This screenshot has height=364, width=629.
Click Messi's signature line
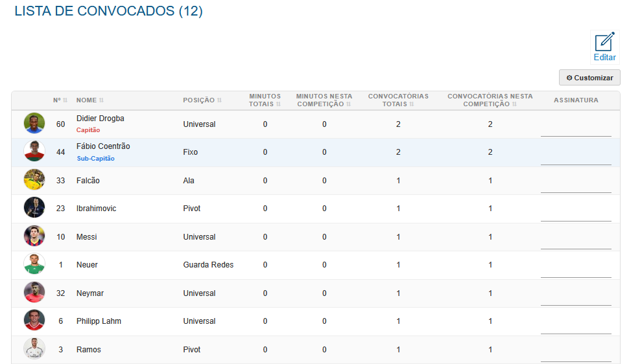point(576,249)
